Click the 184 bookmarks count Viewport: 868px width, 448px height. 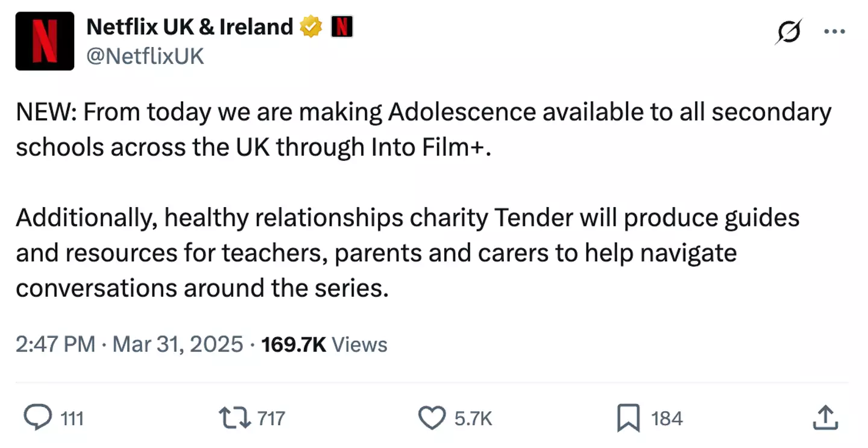pyautogui.click(x=667, y=418)
